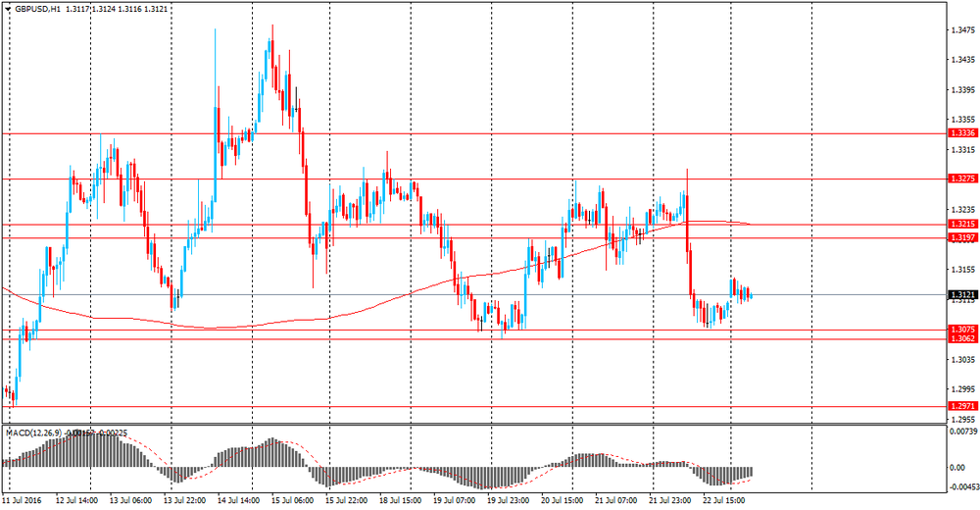Click the 19 Jul 07:00 time label

tap(455, 500)
